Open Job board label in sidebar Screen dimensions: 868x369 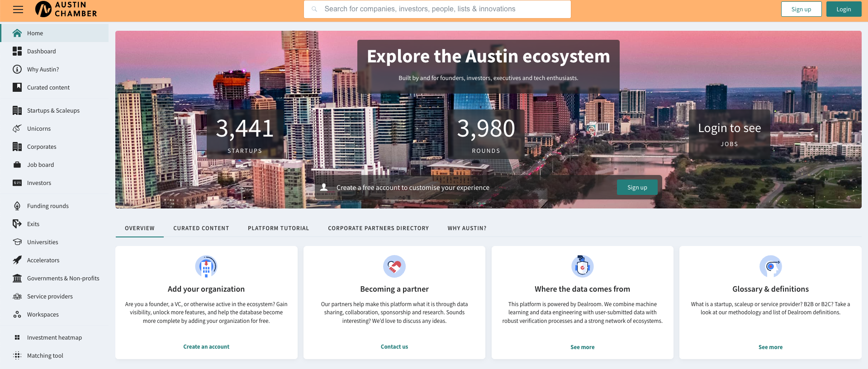tap(40, 165)
